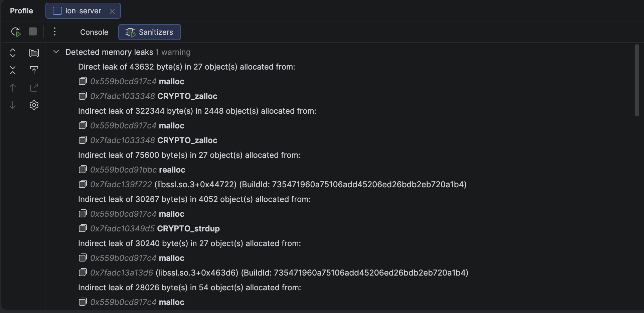This screenshot has width=644, height=313.
Task: Go to the next leak with down arrow
Action: (13, 105)
